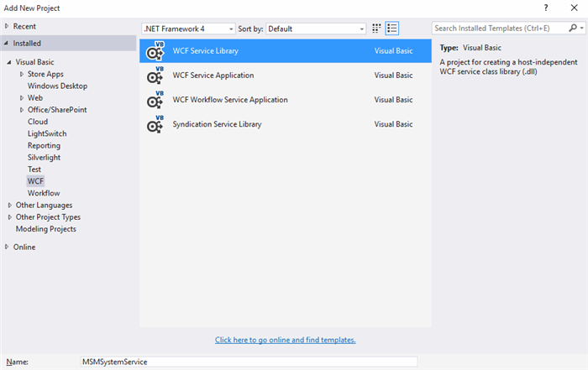Select the WCF tree item
The image size is (588, 370).
tap(35, 181)
